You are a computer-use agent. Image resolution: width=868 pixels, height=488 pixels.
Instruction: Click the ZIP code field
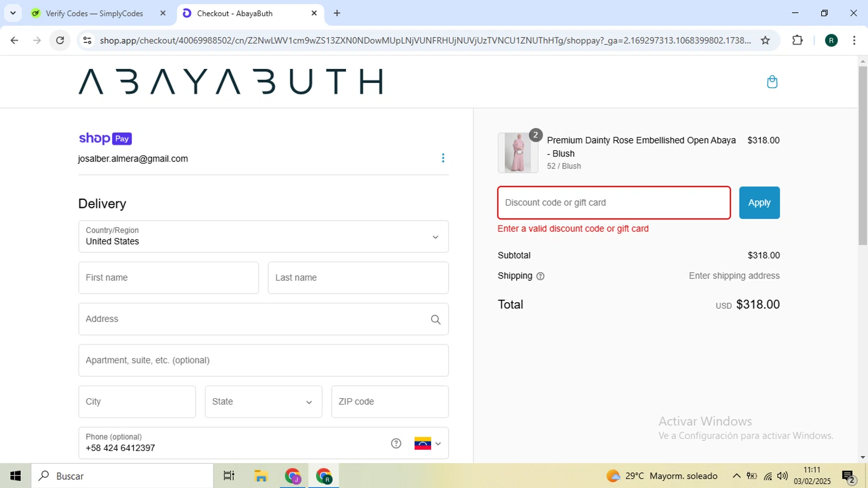point(390,402)
